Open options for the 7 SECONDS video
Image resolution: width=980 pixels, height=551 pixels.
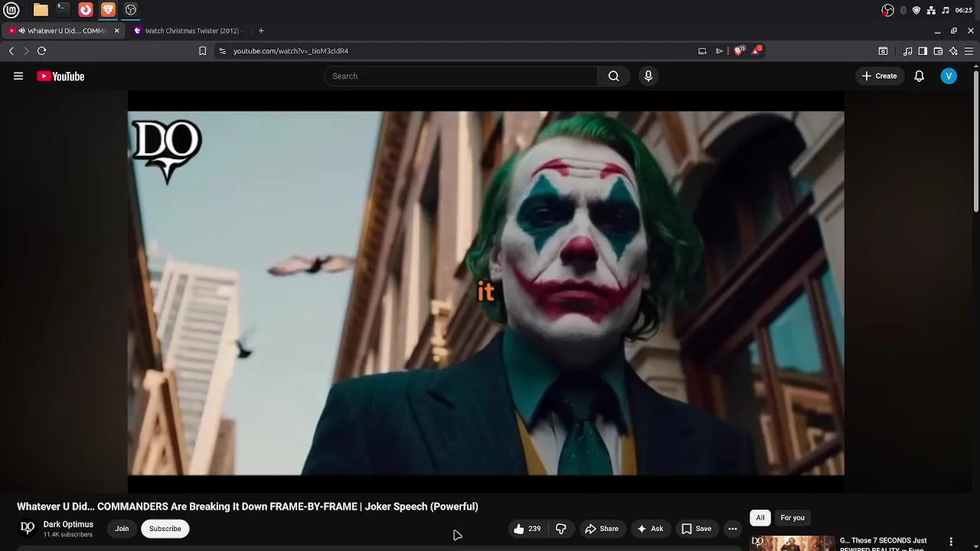coord(951,542)
